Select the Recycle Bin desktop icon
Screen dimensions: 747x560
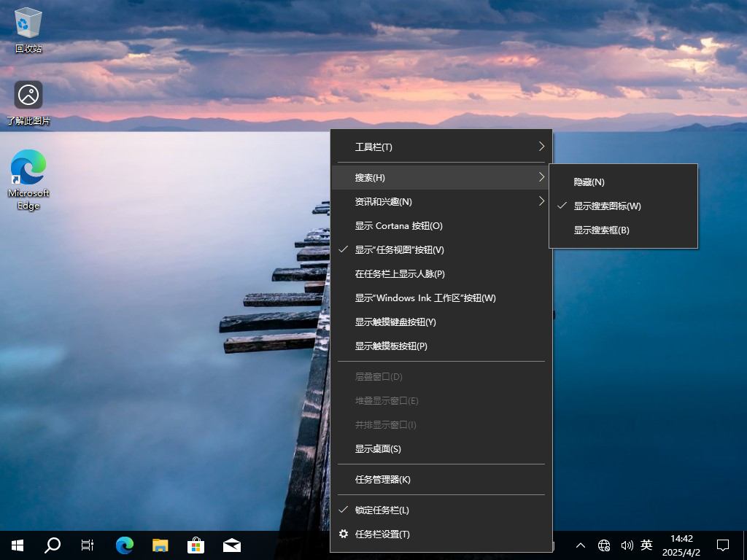[x=28, y=29]
